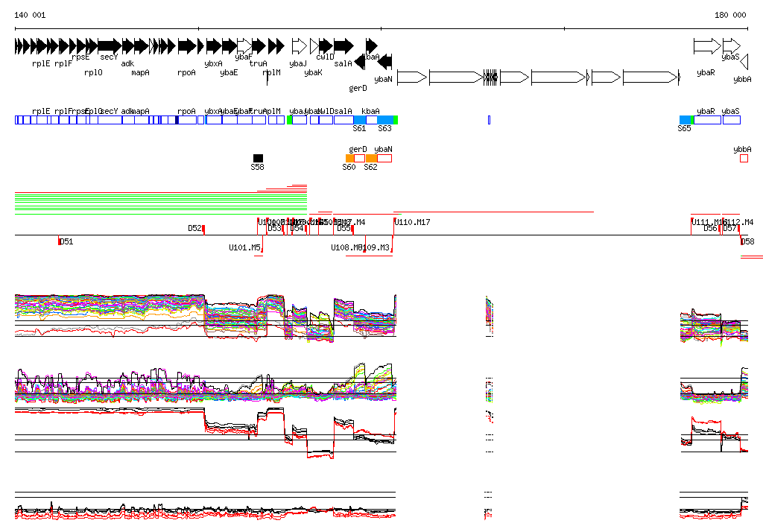Select the truA gene arrow

[259, 46]
